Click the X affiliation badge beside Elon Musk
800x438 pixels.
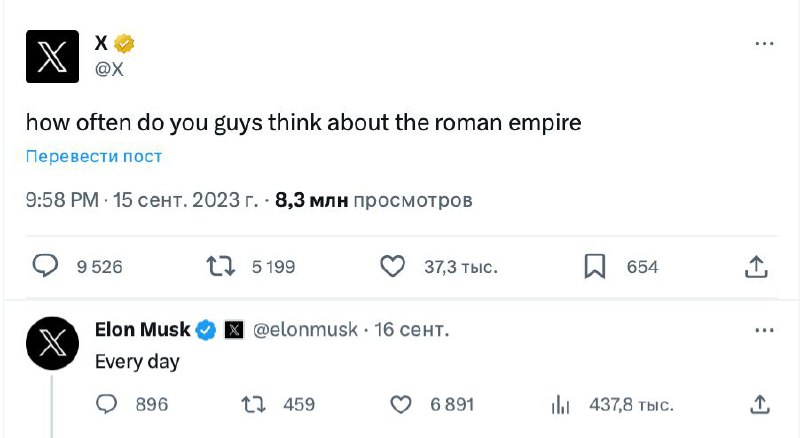coord(234,330)
